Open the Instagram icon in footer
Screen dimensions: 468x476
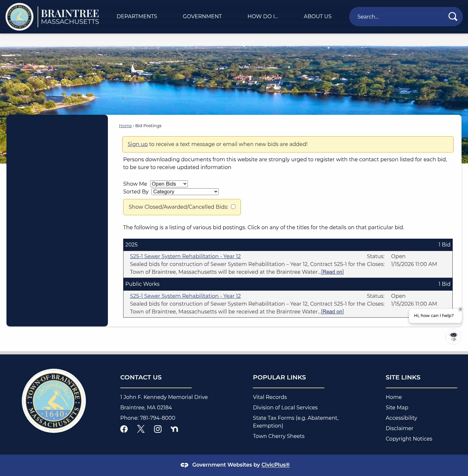click(158, 429)
